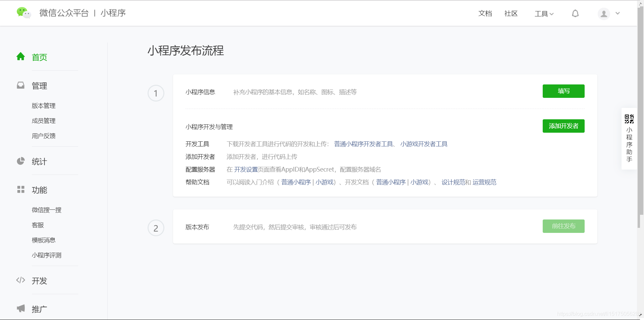Select 管理 section in sidebar
The width and height of the screenshot is (644, 320).
click(x=39, y=86)
